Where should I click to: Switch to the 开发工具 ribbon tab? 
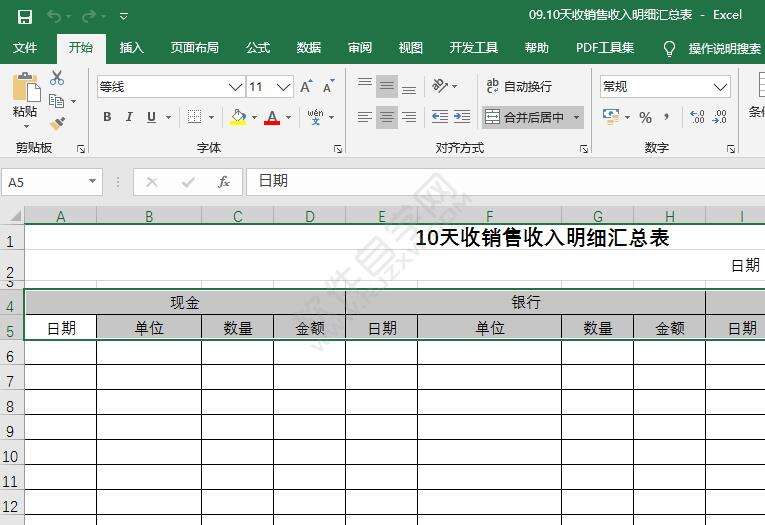pyautogui.click(x=474, y=48)
